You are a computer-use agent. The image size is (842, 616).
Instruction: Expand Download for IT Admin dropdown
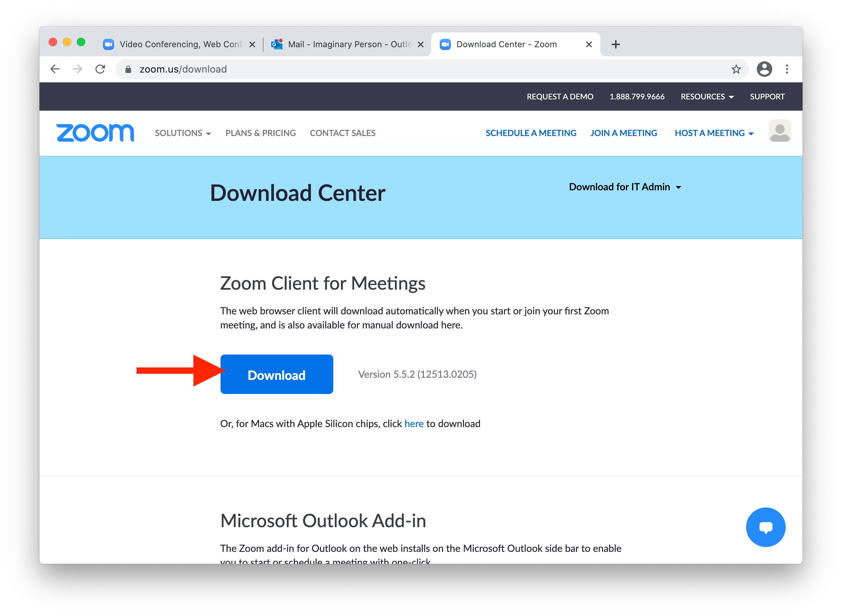(624, 187)
